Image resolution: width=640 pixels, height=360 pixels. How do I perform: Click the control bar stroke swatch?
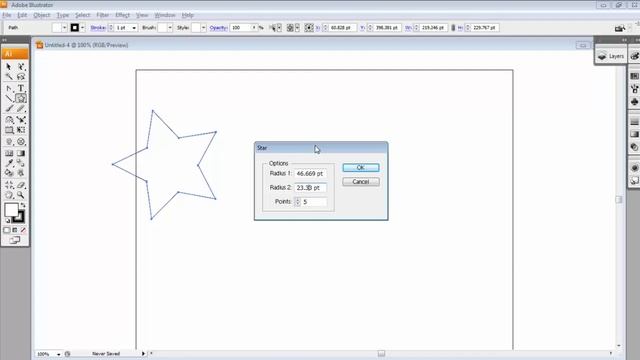(x=75, y=28)
